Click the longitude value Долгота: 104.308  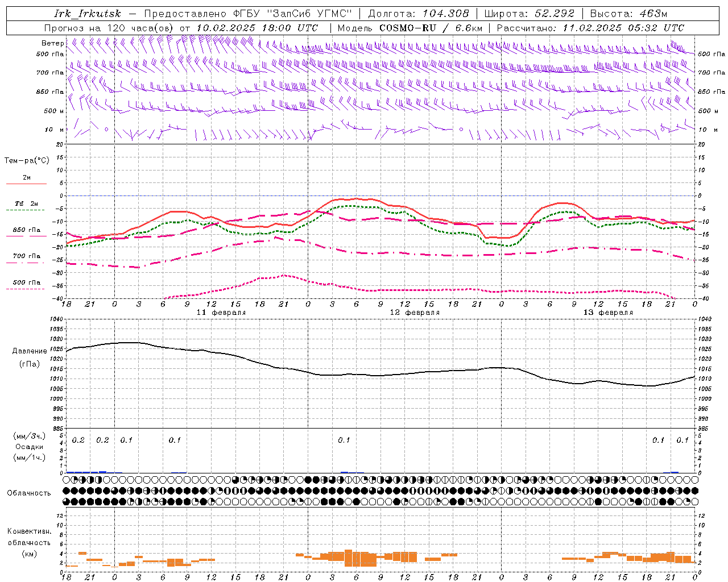[419, 14]
